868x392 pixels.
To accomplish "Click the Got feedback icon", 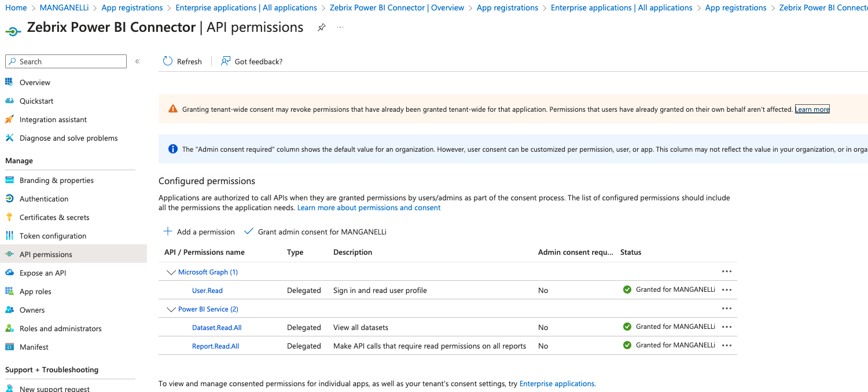I will [226, 61].
